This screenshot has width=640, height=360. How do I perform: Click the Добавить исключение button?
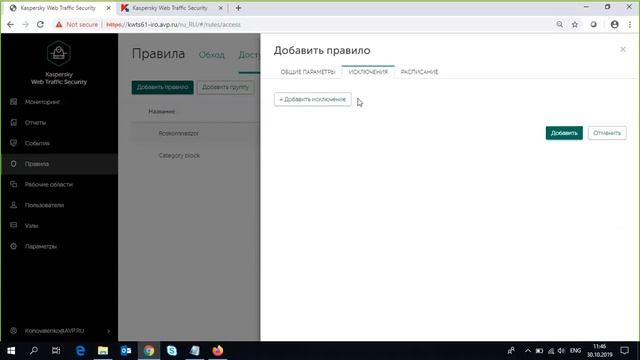pos(313,99)
